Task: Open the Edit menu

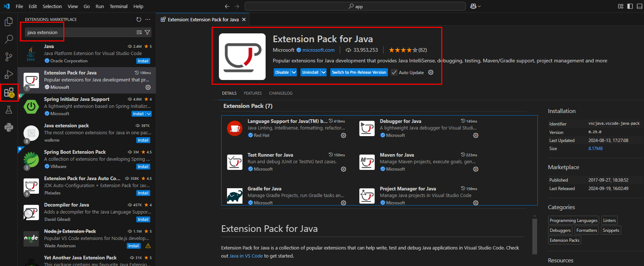Action: coord(33,6)
